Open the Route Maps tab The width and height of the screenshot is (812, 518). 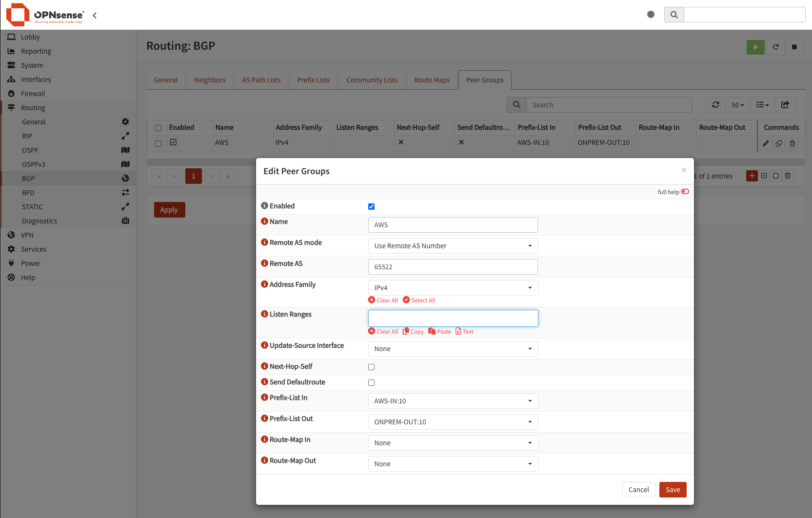(432, 80)
